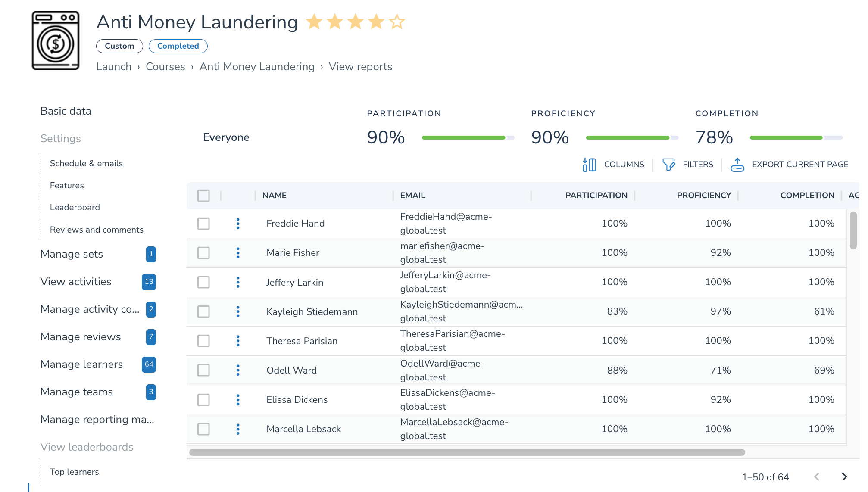Open Schedule & emails settings

tap(86, 163)
